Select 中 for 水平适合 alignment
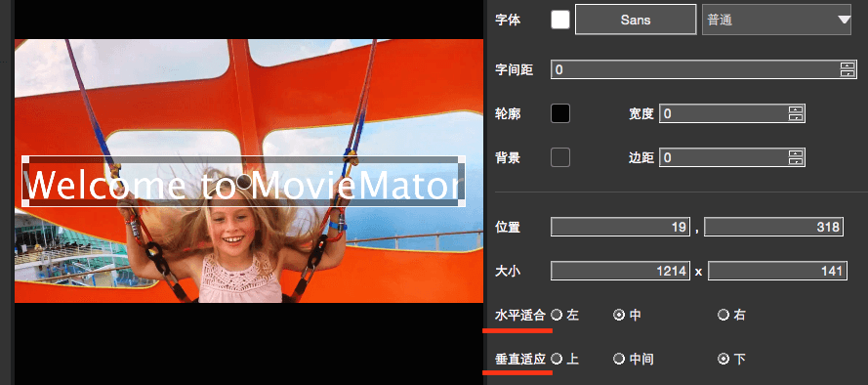 tap(619, 315)
